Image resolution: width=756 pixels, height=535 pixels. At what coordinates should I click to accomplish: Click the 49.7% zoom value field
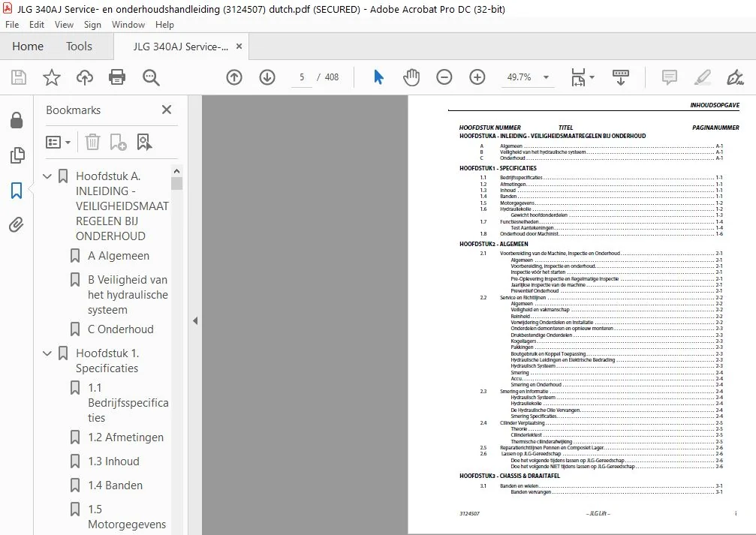coord(520,77)
